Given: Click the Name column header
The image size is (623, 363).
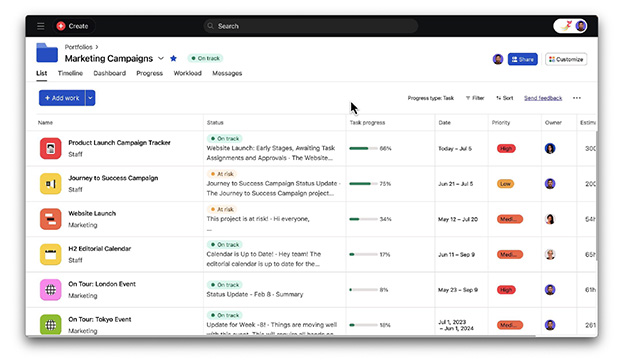Looking at the screenshot, I should coord(45,123).
